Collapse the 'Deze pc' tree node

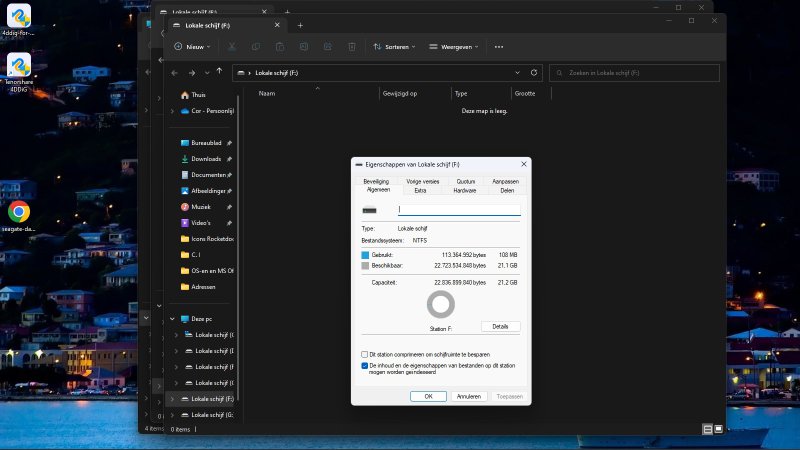pyautogui.click(x=172, y=318)
